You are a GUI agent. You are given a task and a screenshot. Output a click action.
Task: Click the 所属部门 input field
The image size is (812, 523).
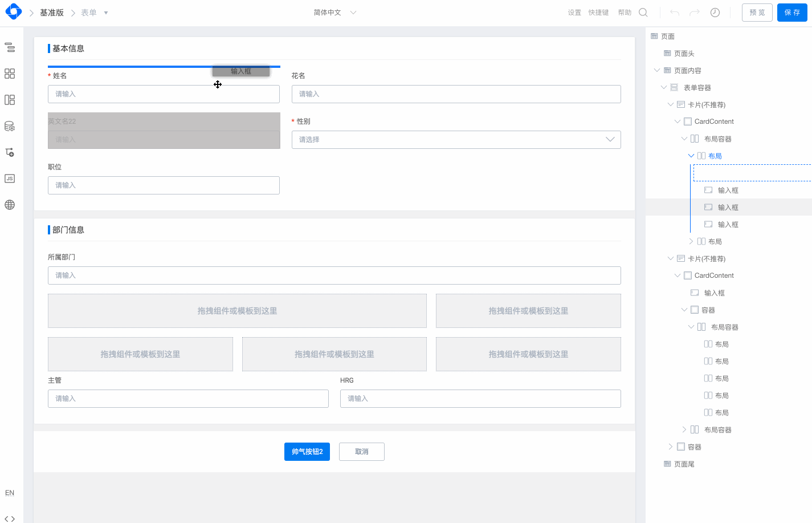[334, 275]
